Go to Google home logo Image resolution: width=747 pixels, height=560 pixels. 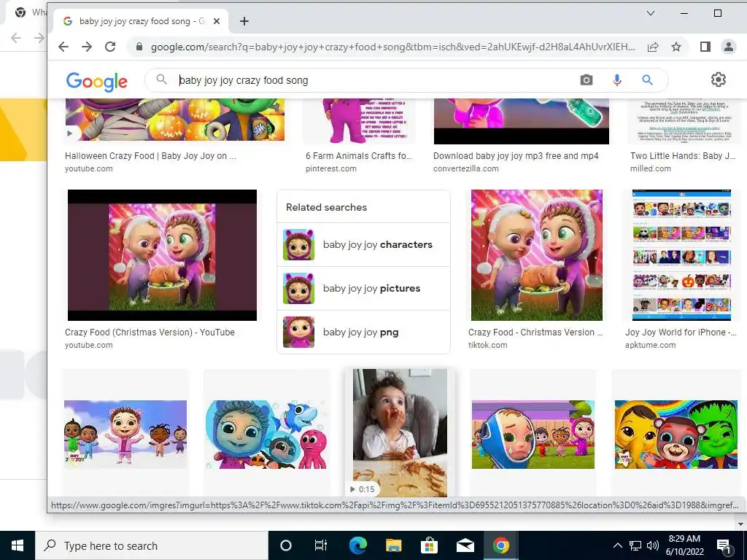tap(97, 82)
